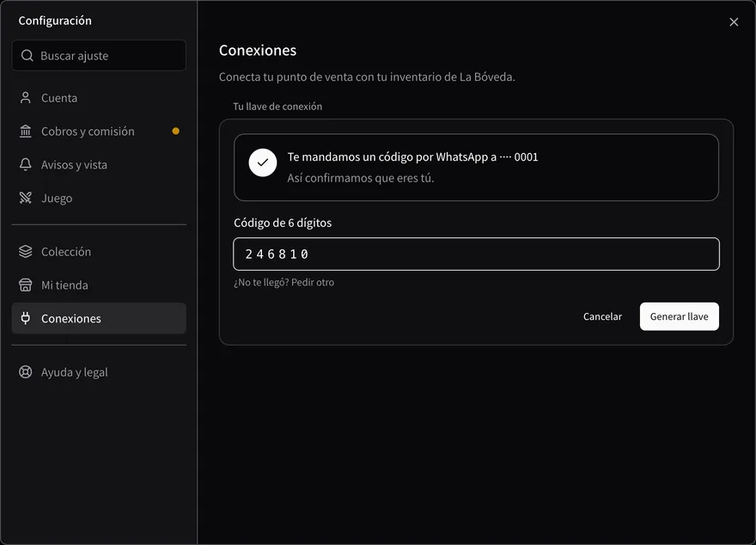This screenshot has width=756, height=545.
Task: Open the Colección settings section
Action: coord(99,252)
